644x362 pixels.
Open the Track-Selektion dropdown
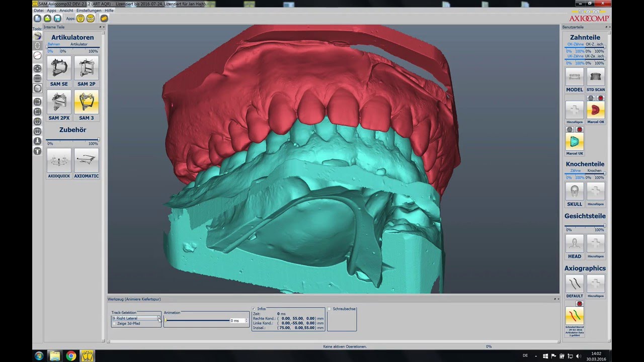(136, 318)
